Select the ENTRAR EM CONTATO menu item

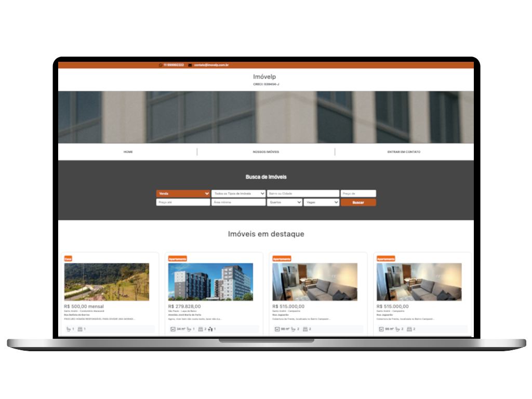(404, 152)
